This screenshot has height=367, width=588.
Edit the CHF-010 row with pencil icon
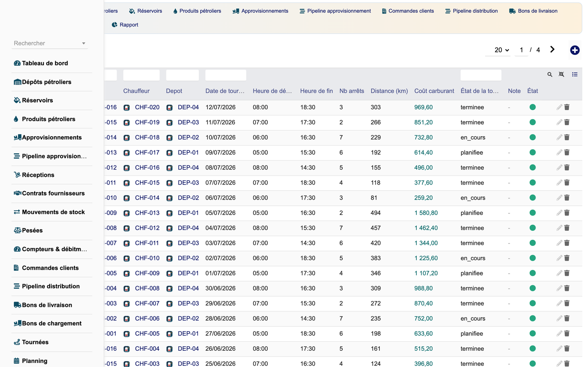tap(559, 258)
